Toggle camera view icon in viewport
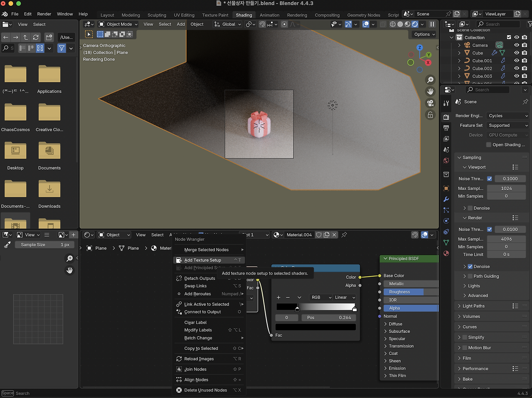532x398 pixels. (430, 103)
